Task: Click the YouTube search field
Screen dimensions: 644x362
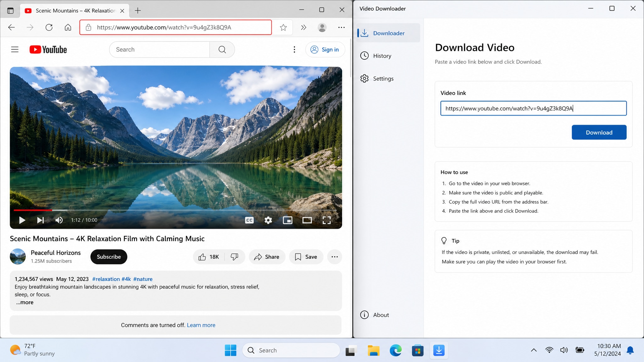Action: point(159,50)
